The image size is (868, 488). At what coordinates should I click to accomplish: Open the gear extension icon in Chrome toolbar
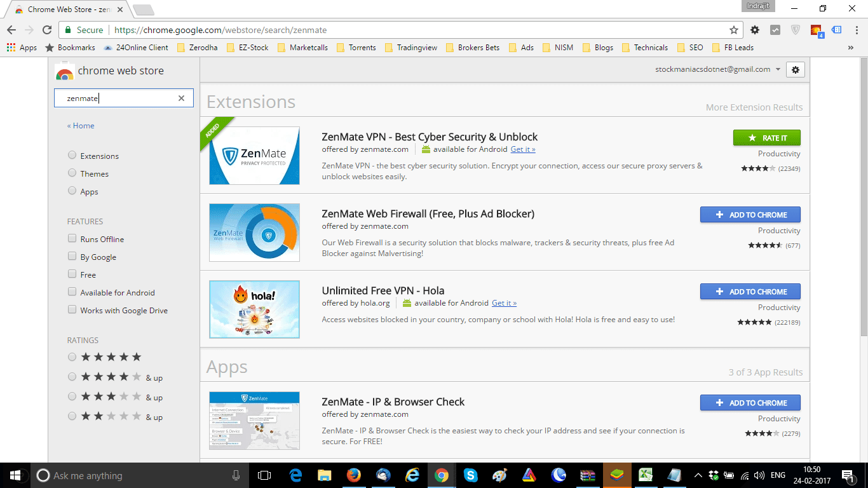[755, 30]
